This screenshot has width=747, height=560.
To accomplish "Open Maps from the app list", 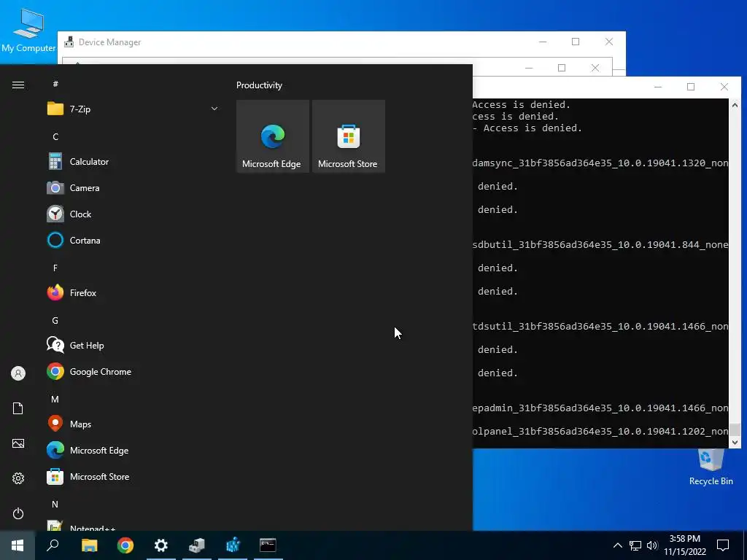I will [133, 424].
